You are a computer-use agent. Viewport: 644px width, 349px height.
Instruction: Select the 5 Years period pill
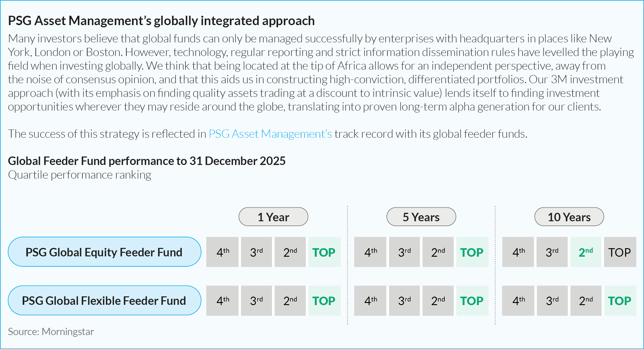click(x=421, y=217)
